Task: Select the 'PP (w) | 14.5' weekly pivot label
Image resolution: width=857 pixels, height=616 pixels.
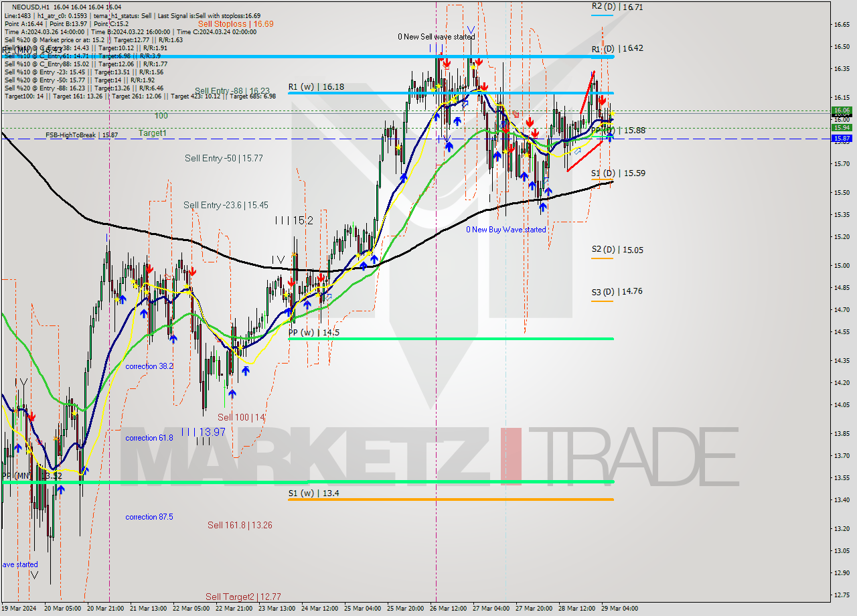Action: coord(314,332)
